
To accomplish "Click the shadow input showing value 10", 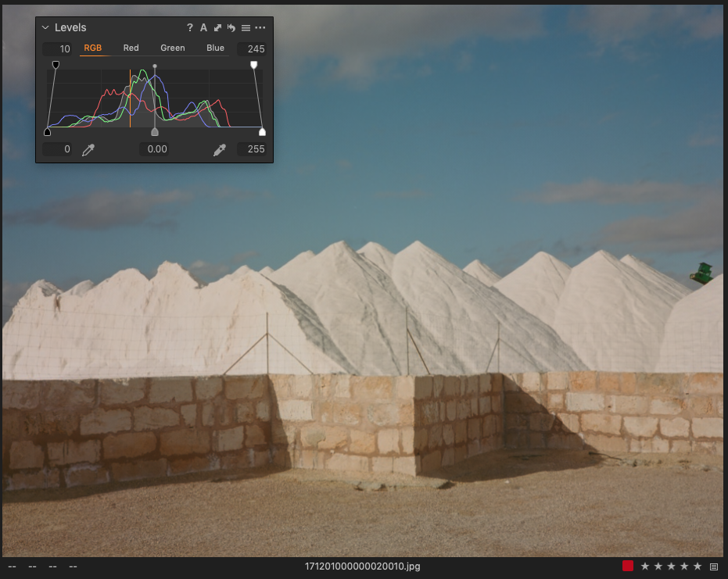I will pyautogui.click(x=57, y=48).
